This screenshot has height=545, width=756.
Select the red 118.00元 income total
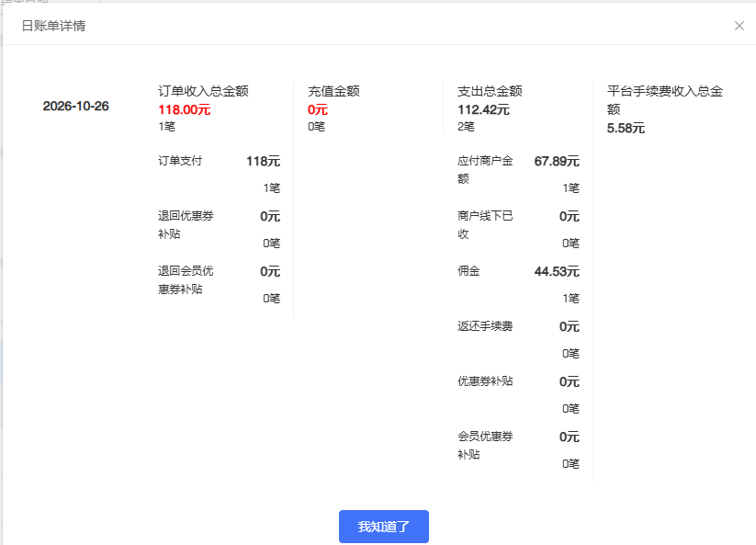185,109
